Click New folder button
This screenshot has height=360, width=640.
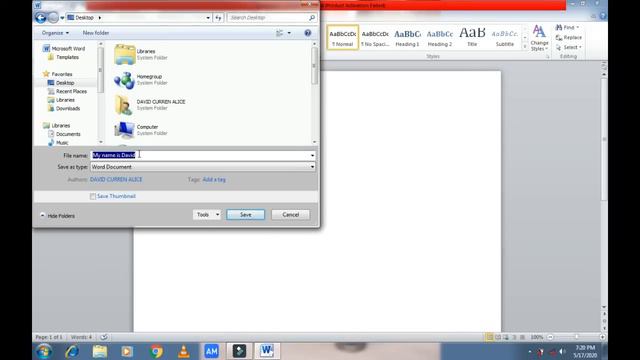pyautogui.click(x=96, y=33)
